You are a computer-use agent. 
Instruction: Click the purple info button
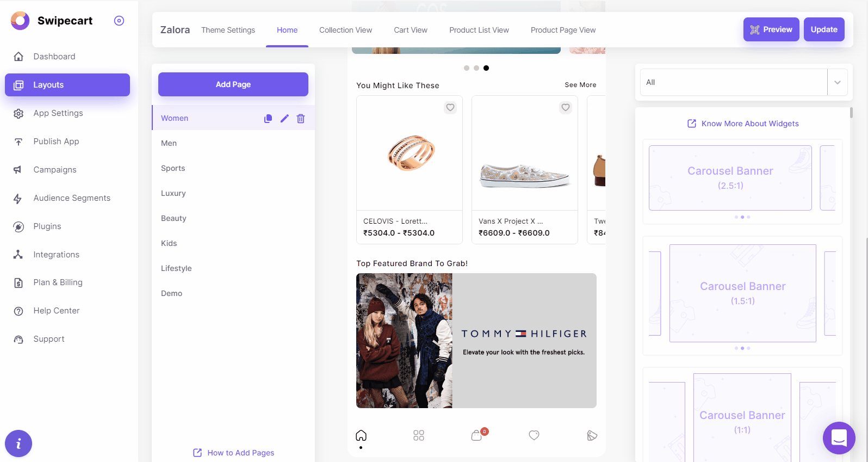[x=18, y=443]
